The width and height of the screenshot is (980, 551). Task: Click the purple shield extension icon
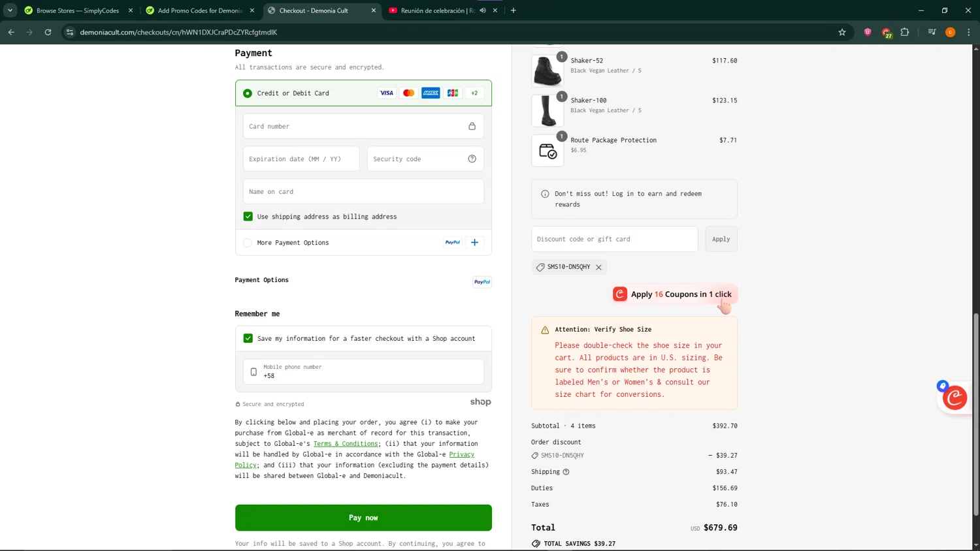(x=868, y=32)
